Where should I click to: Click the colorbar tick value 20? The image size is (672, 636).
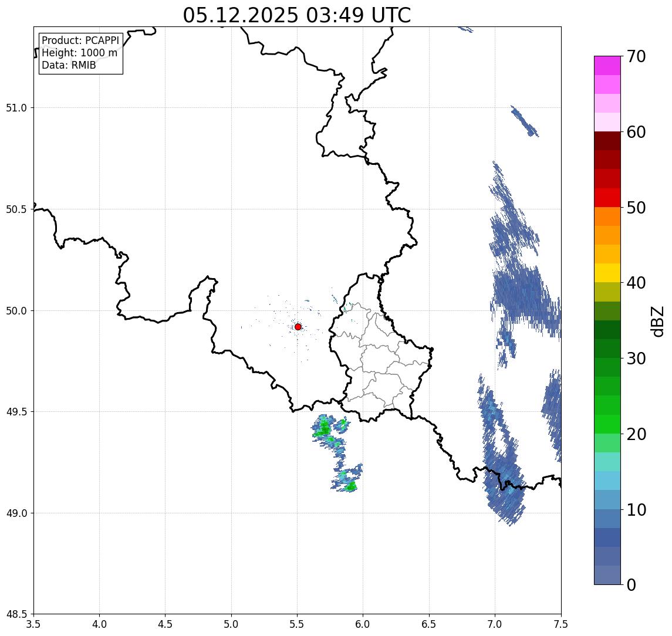(x=636, y=434)
